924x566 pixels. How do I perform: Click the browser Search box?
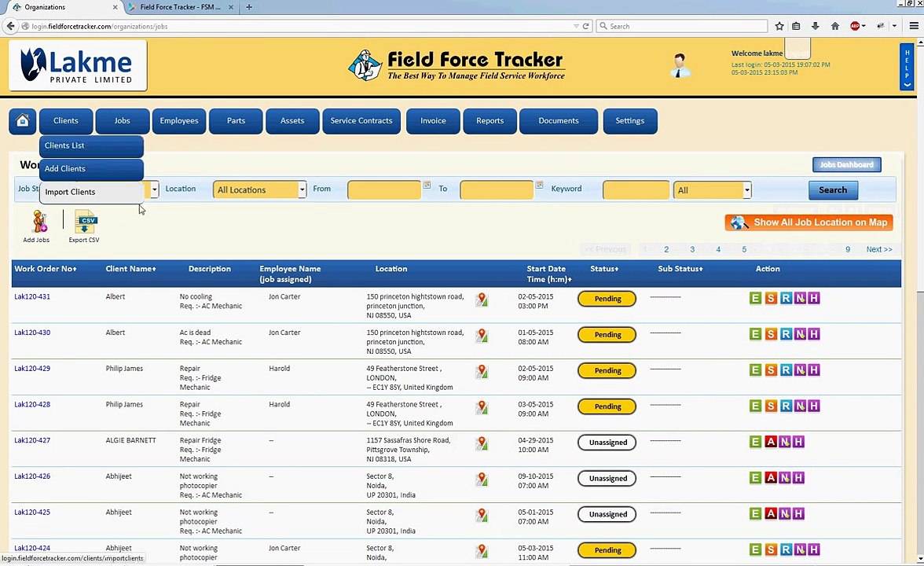pyautogui.click(x=682, y=26)
